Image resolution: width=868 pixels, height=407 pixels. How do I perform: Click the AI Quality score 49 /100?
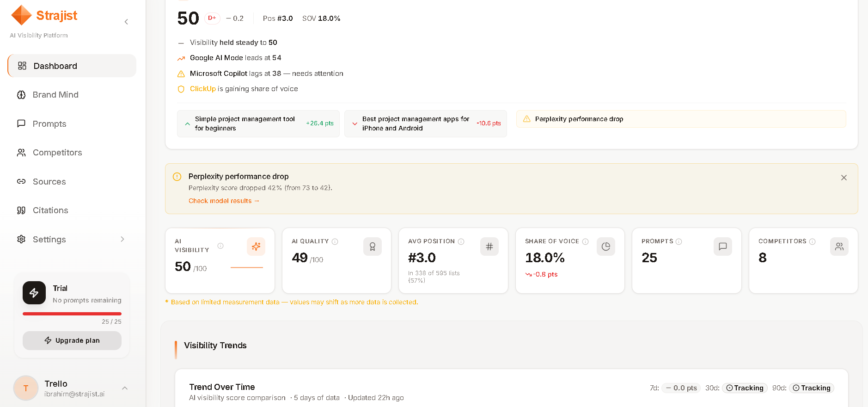click(307, 258)
